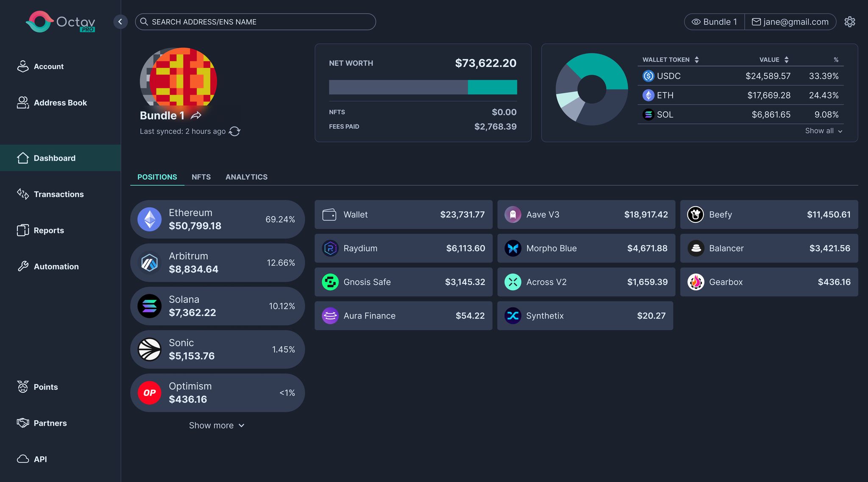Click the Across V2 icon
Viewport: 868px width, 482px height.
pos(513,282)
